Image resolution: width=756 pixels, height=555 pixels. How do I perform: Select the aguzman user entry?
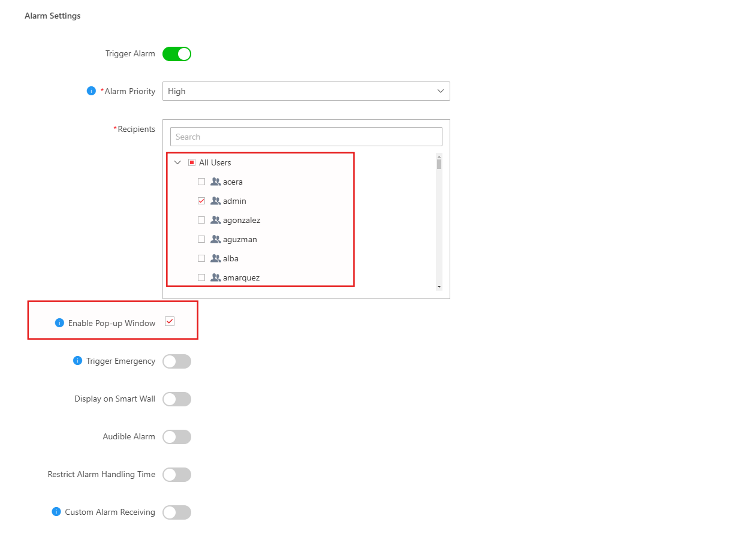click(240, 239)
